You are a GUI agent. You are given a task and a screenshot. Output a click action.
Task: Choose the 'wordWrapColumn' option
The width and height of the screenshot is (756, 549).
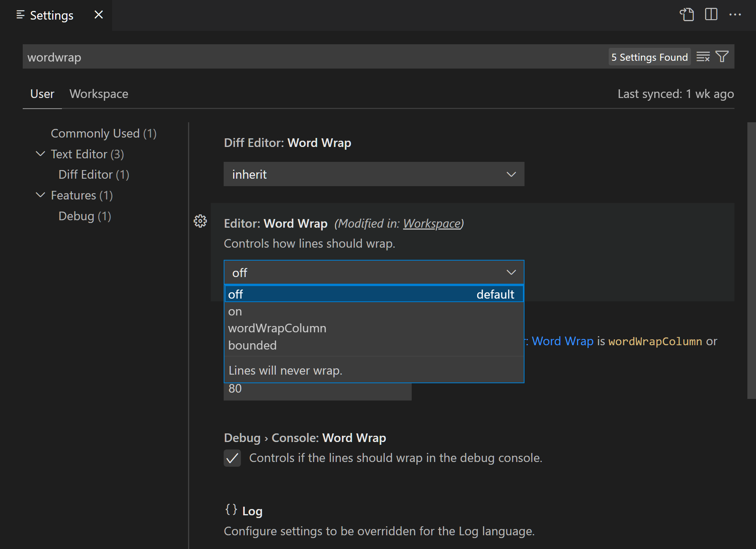point(374,328)
